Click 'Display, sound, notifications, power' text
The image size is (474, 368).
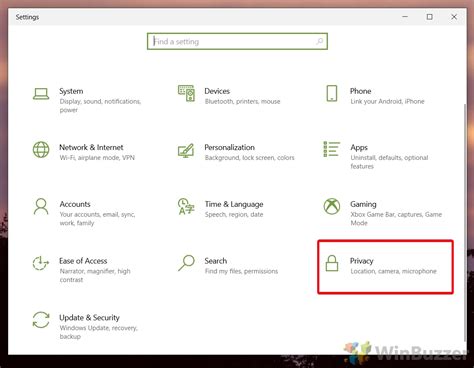100,106
